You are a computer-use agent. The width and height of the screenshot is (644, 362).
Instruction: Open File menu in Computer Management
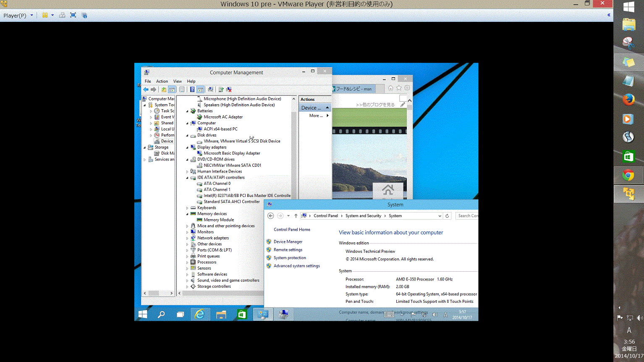148,81
